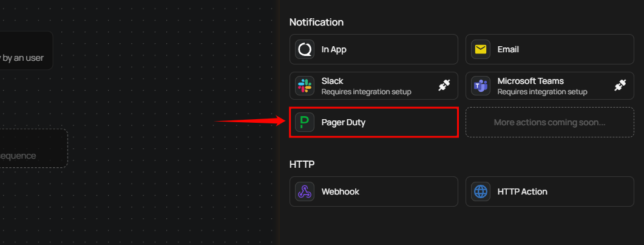644x245 pixels.
Task: Click the Slack logo icon
Action: pos(305,86)
